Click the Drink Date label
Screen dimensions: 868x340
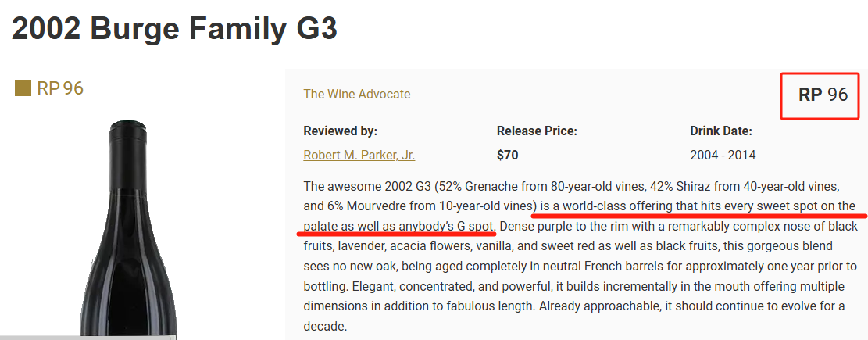(721, 131)
